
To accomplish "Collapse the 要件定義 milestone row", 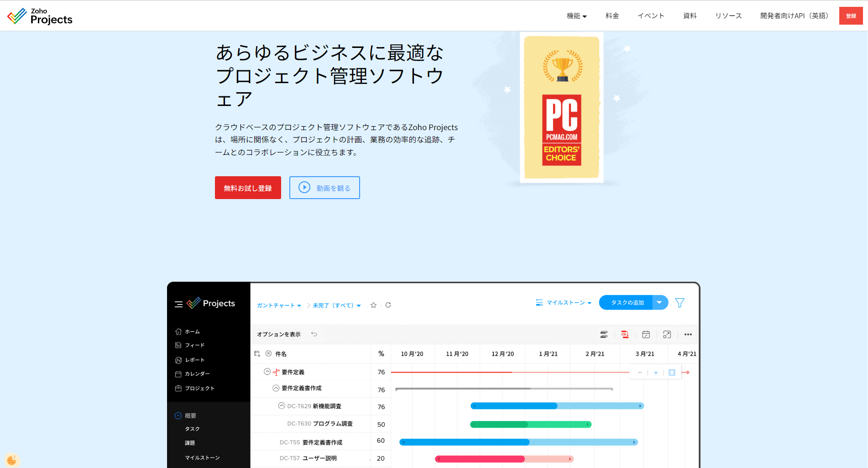I will tap(267, 372).
